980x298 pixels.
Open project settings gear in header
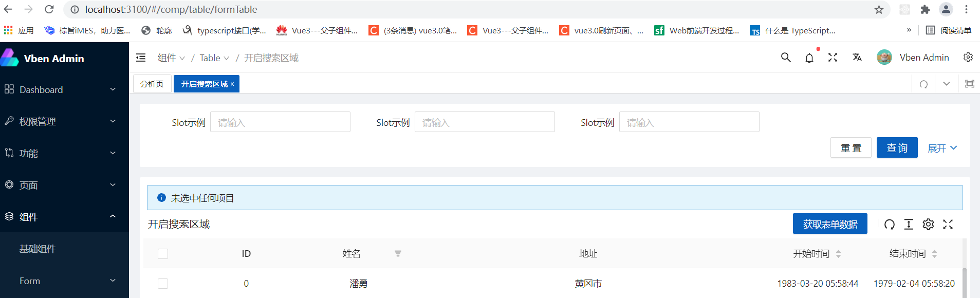[968, 57]
